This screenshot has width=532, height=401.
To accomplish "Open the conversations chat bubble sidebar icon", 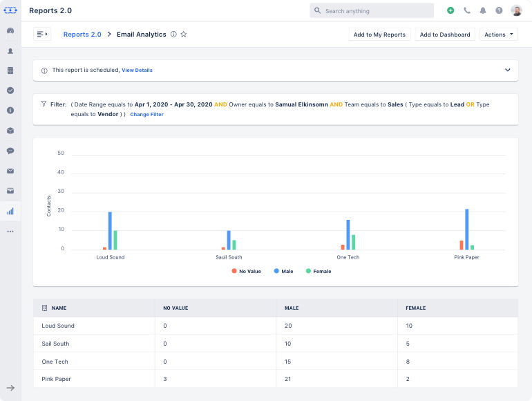I will click(x=10, y=151).
